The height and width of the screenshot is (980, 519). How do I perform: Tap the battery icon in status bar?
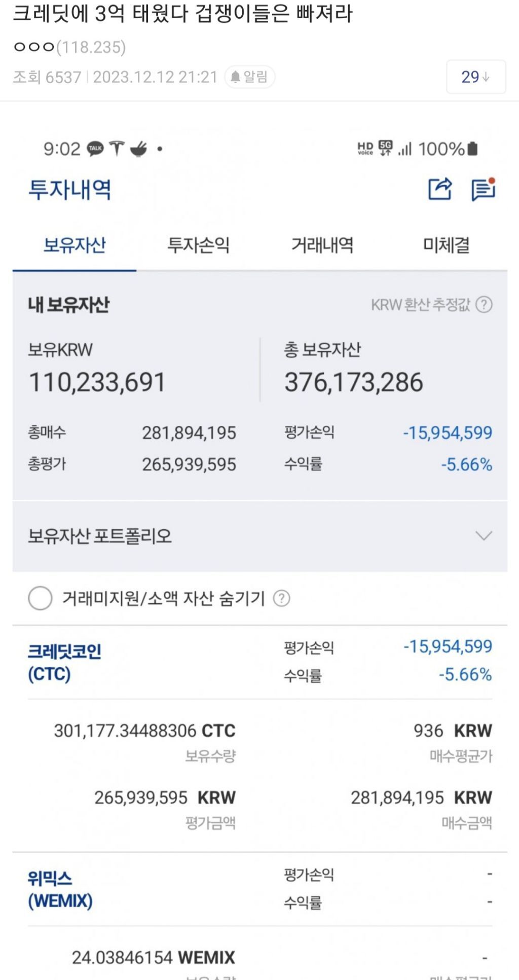(x=472, y=149)
